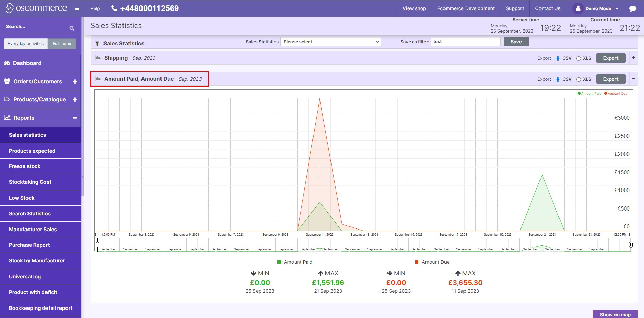The height and width of the screenshot is (318, 644).
Task: Open the Demo Mode dropdown arrow
Action: (x=617, y=9)
